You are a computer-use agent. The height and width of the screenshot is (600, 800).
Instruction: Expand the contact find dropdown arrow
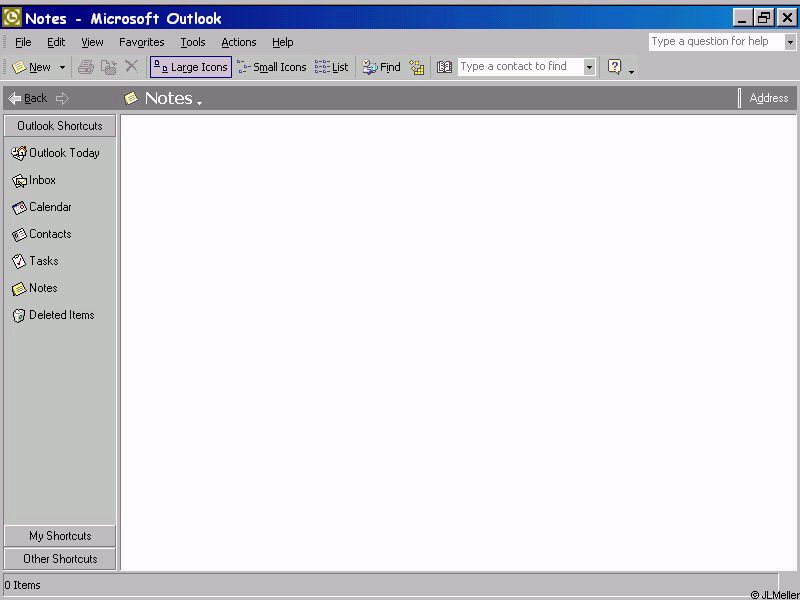pyautogui.click(x=589, y=67)
